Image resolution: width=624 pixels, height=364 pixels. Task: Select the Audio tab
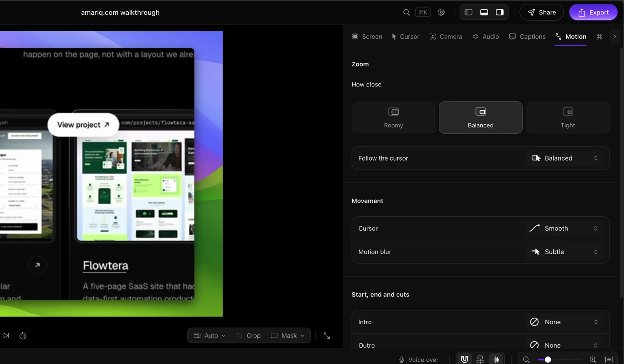(486, 37)
